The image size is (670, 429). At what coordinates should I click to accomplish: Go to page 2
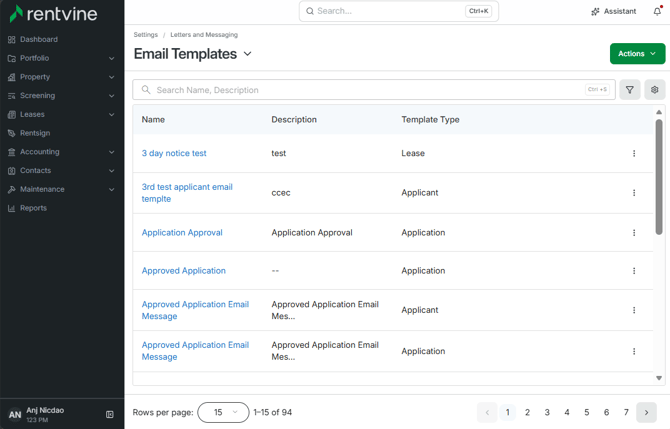[527, 412]
